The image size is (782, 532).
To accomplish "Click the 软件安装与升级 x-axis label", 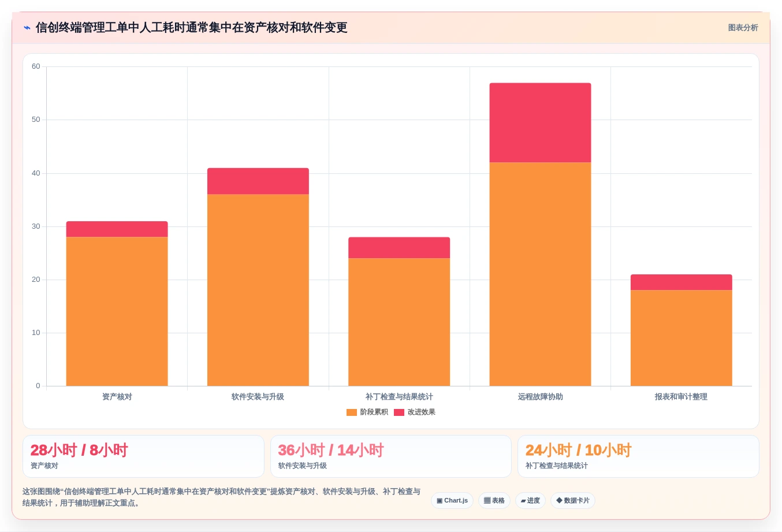I will coord(258,397).
